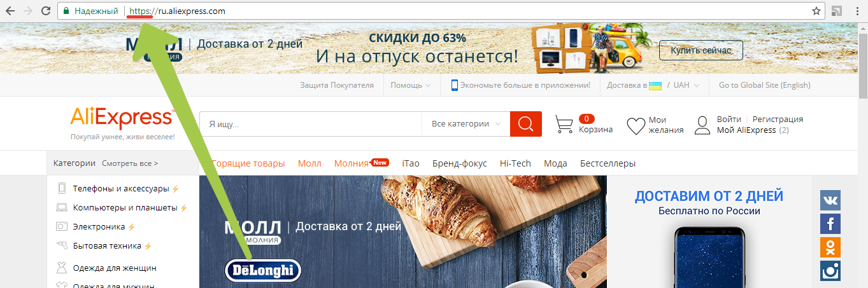Screen dimensions: 868x288
Task: Open the Молния New tab
Action: tap(361, 163)
